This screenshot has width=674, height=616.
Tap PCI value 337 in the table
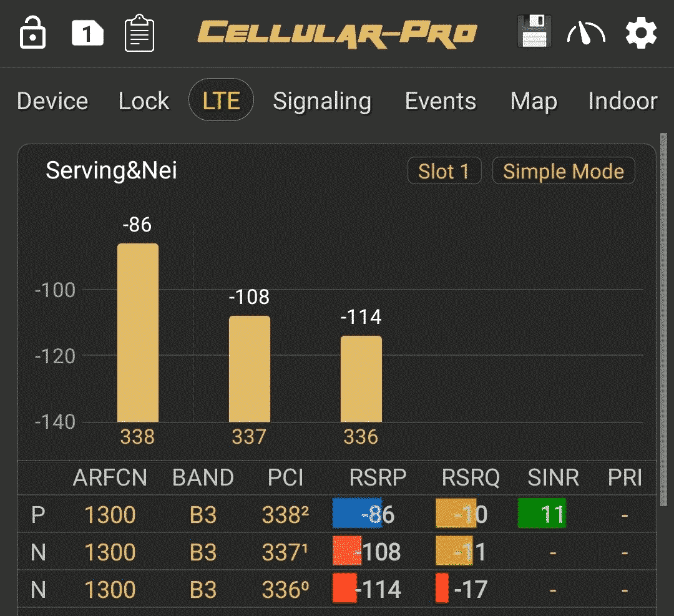click(285, 552)
